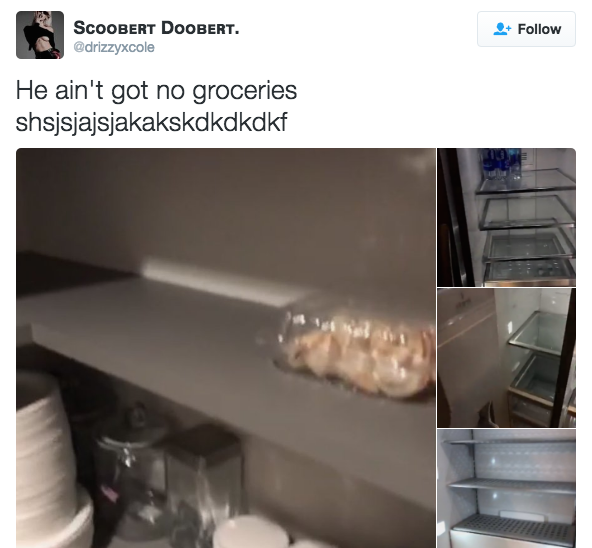
Task: Open the Scoobert Doobert display name link
Action: (156, 28)
